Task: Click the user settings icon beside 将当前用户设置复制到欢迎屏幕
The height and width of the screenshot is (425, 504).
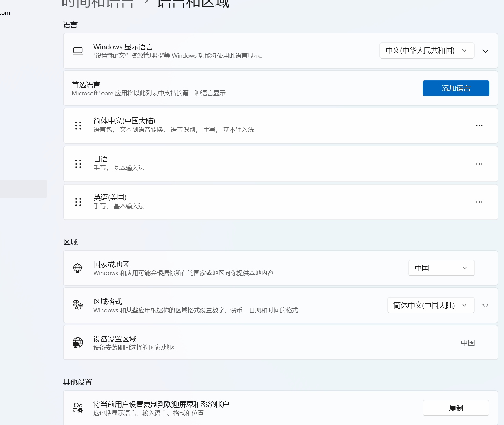Action: coord(78,408)
